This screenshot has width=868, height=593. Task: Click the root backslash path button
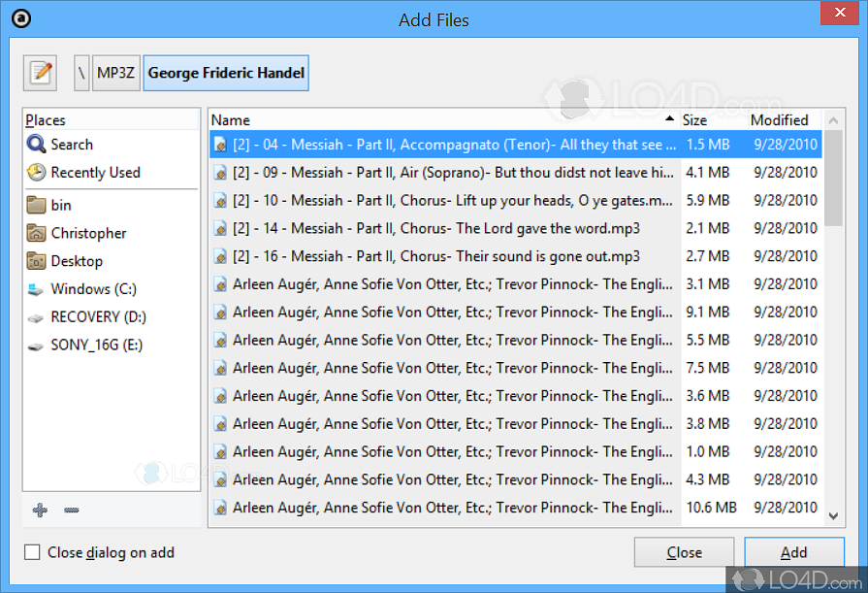click(82, 73)
